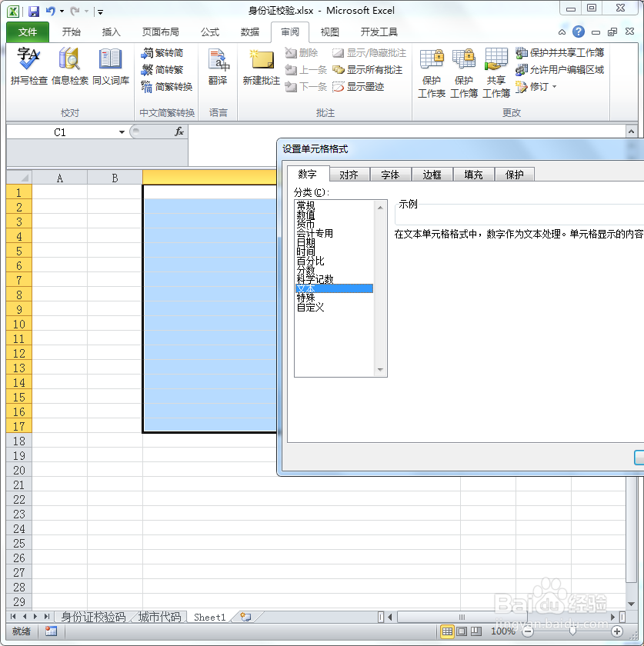Click the 100% zoom level
Image resolution: width=644 pixels, height=646 pixels.
point(502,631)
